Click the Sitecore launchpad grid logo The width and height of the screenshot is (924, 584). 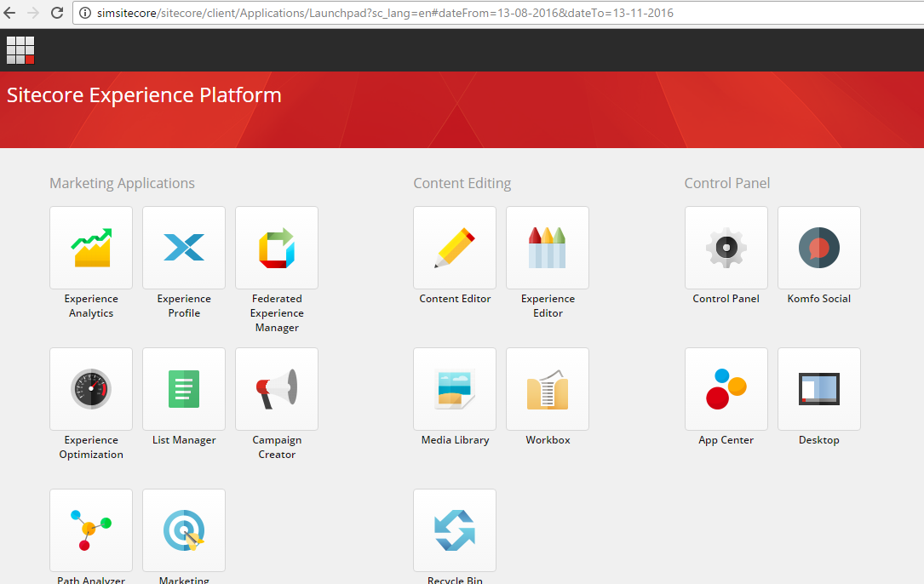[x=20, y=50]
